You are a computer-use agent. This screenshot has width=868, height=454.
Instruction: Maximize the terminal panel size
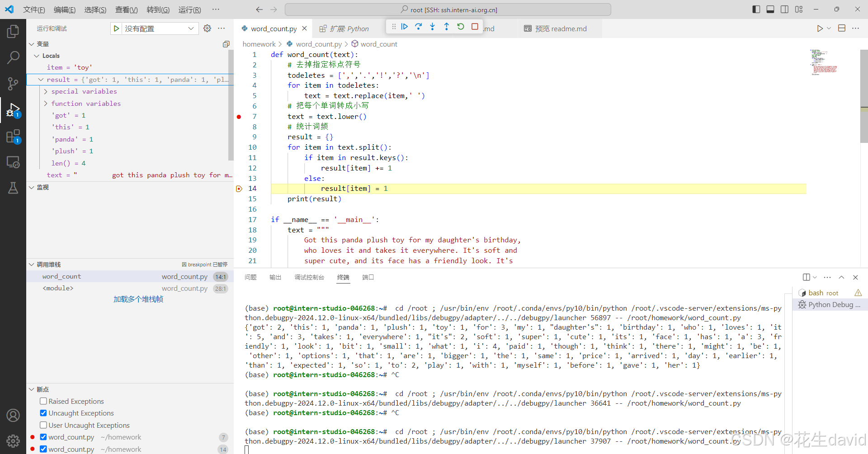click(841, 277)
